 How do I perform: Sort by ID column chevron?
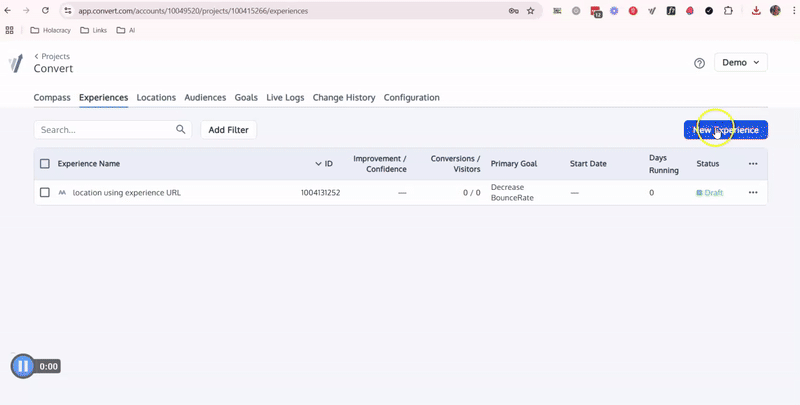click(x=319, y=164)
